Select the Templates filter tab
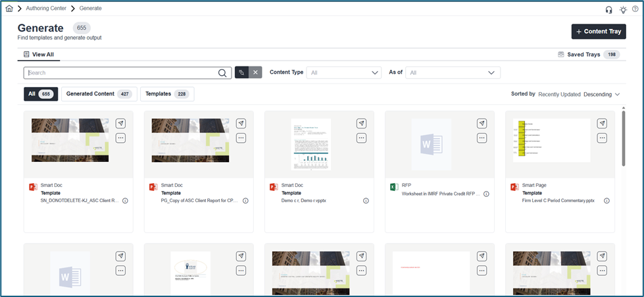 (166, 94)
